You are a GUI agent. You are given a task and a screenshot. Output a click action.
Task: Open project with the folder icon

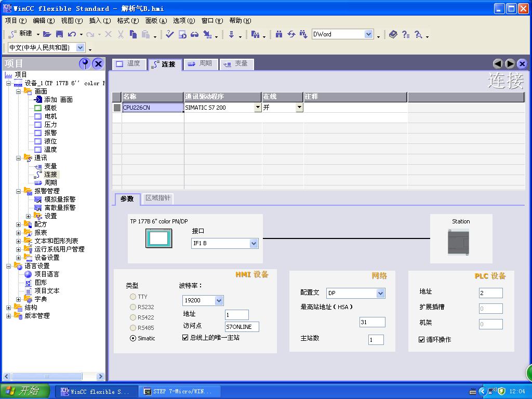click(47, 34)
